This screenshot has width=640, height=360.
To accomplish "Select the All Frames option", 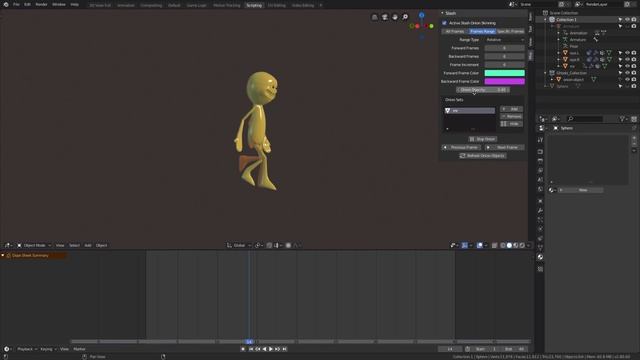I will click(x=455, y=31).
